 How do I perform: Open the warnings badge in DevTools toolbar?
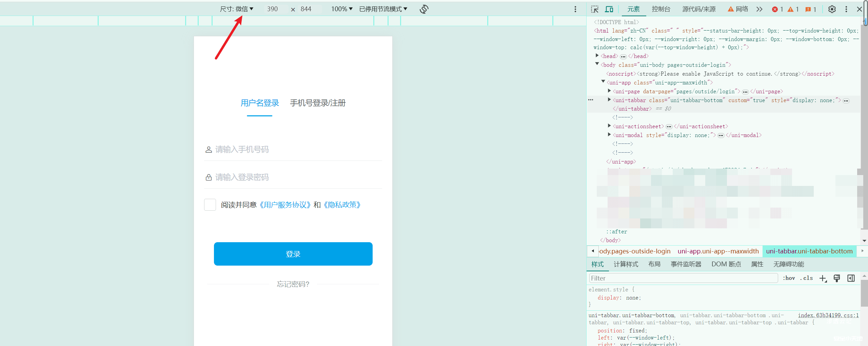[793, 9]
